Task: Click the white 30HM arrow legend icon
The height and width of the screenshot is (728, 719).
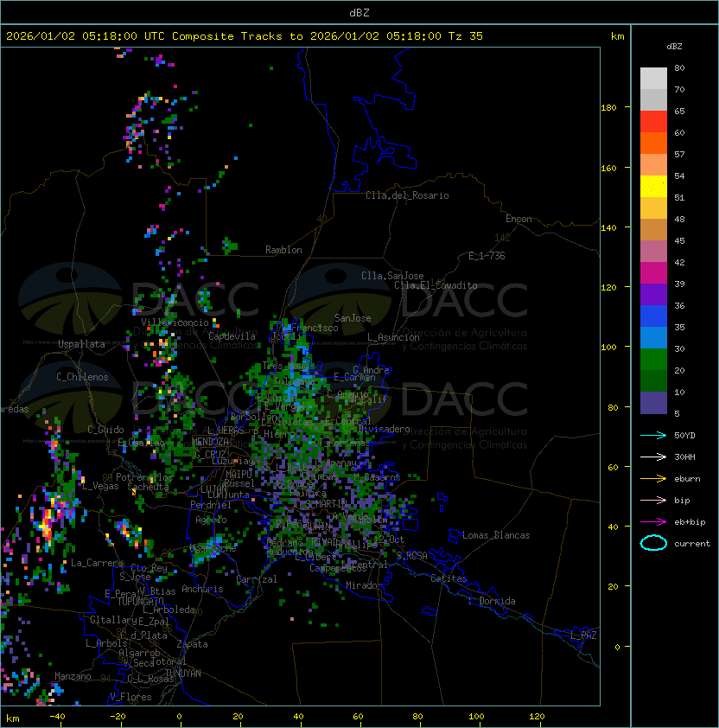Action: click(x=653, y=457)
